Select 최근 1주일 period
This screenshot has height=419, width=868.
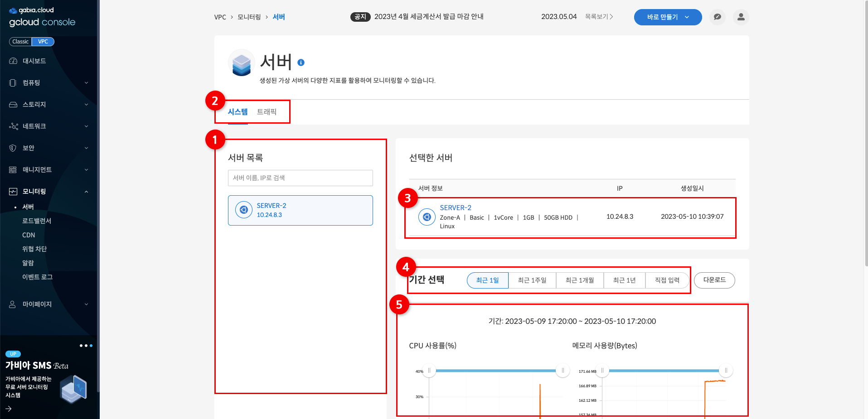point(532,280)
